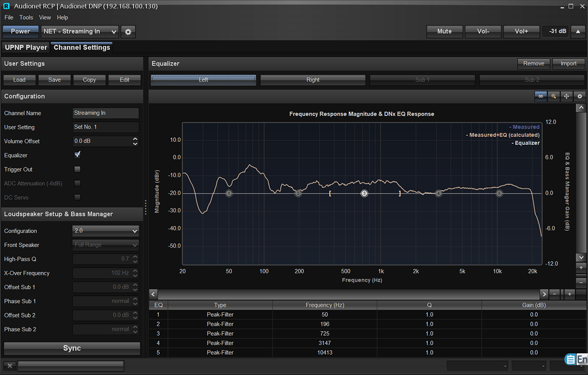
Task: Select EQ node 2 on the graph
Action: (x=298, y=193)
